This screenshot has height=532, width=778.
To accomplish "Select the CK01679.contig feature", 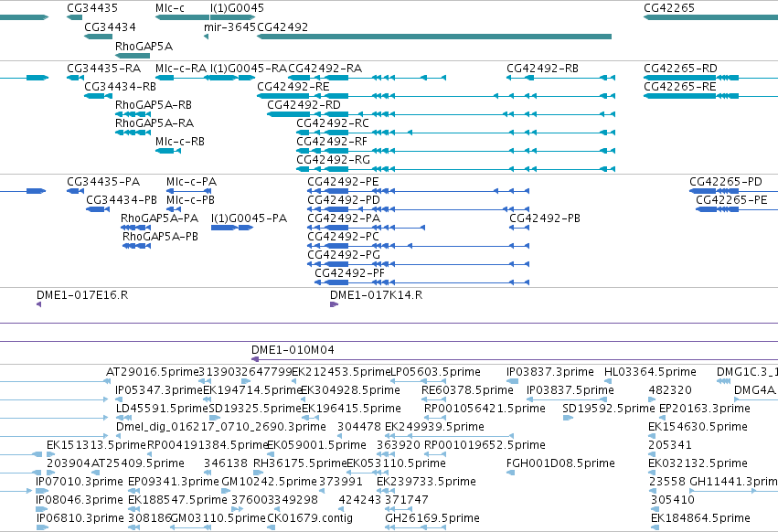I will tap(271, 527).
